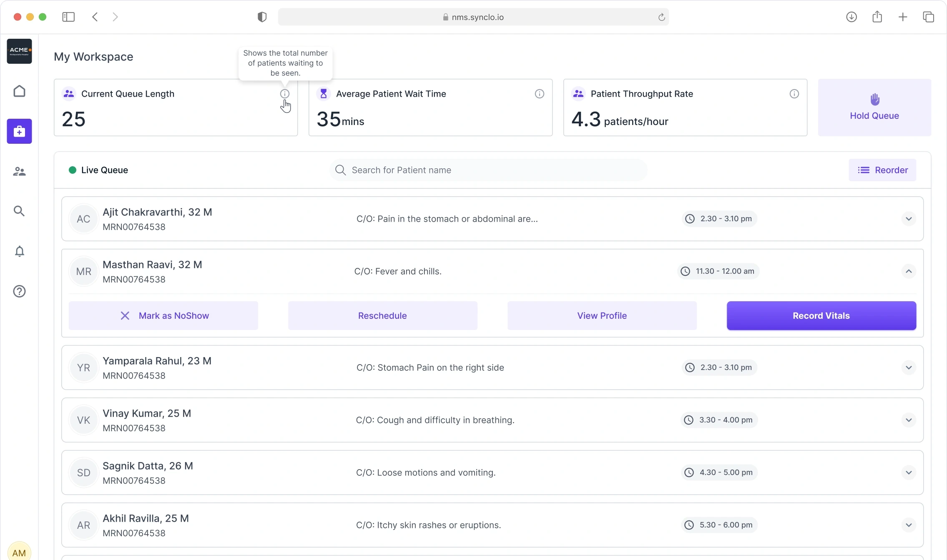This screenshot has height=560, width=947.
Task: Click Sagnik Datta, 26 M name
Action: point(148,466)
